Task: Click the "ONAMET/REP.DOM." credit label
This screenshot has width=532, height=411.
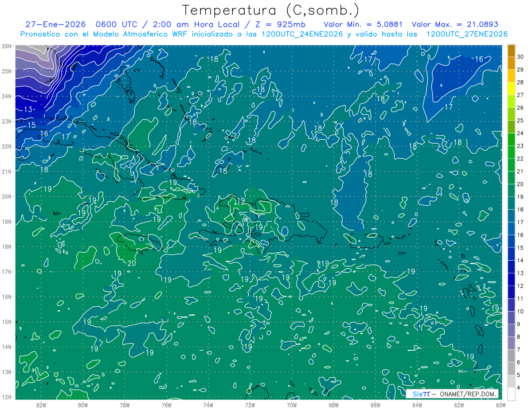Action: click(467, 394)
